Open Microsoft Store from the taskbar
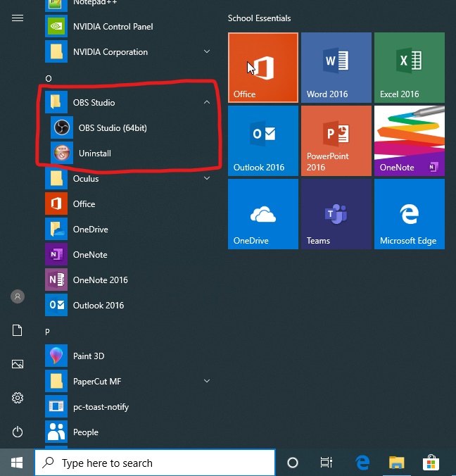This screenshot has width=456, height=476. click(x=431, y=463)
